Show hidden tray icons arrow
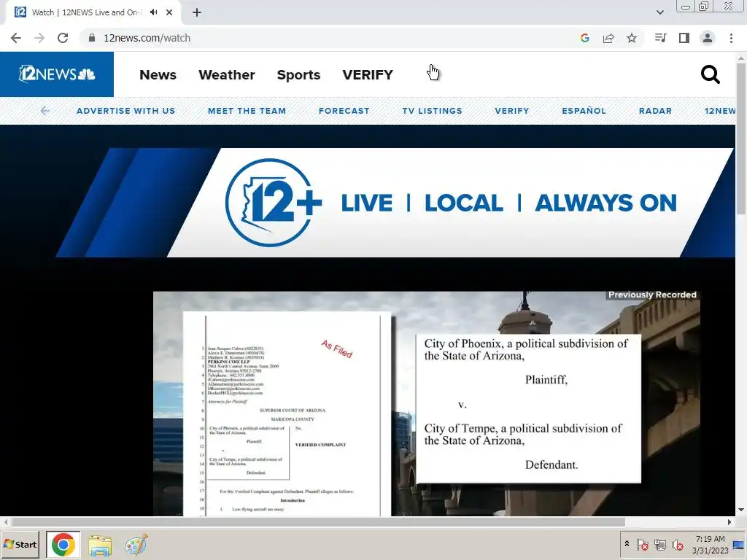 click(x=627, y=544)
